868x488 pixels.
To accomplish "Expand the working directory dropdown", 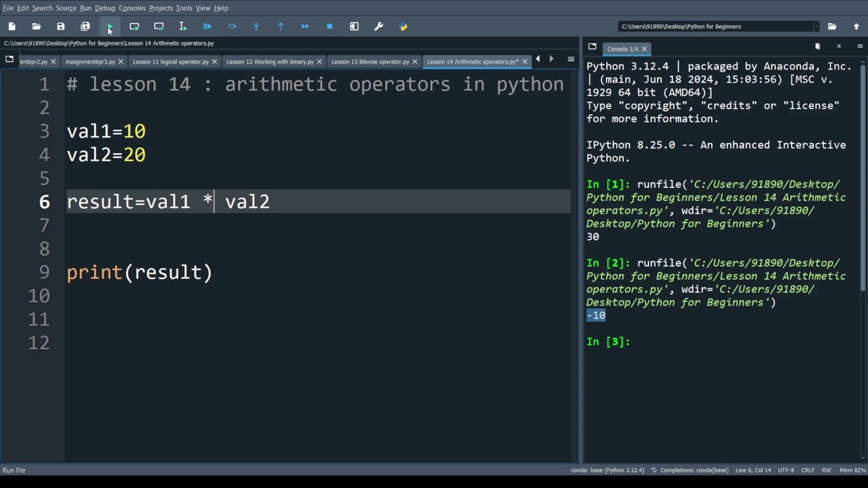I will pyautogui.click(x=816, y=26).
